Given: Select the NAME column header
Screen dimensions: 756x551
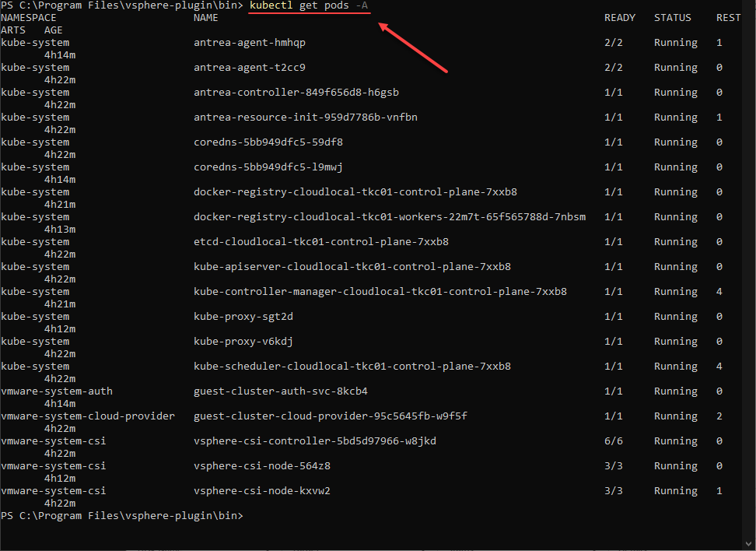Looking at the screenshot, I should pos(206,18).
